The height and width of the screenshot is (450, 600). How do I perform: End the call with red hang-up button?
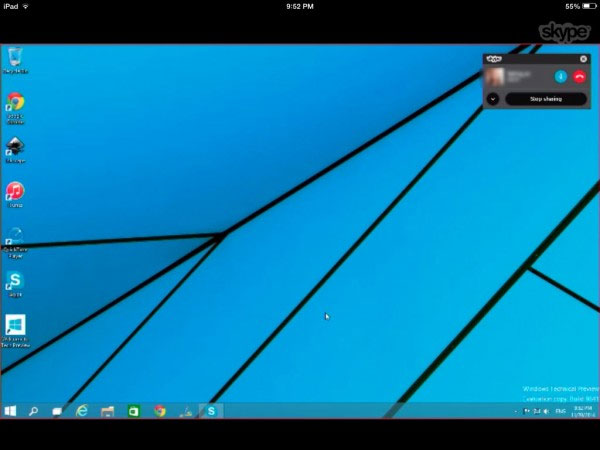[579, 77]
